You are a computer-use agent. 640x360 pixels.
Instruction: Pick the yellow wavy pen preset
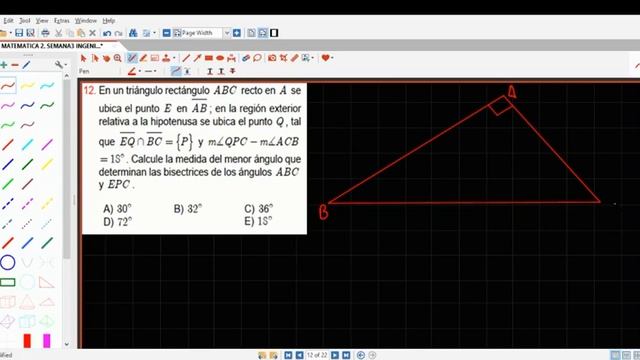(27, 86)
